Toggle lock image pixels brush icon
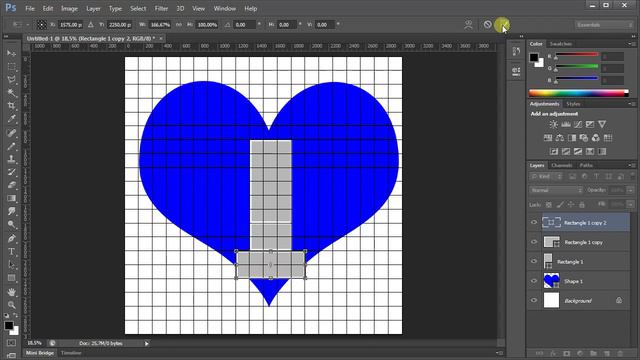 pos(560,204)
